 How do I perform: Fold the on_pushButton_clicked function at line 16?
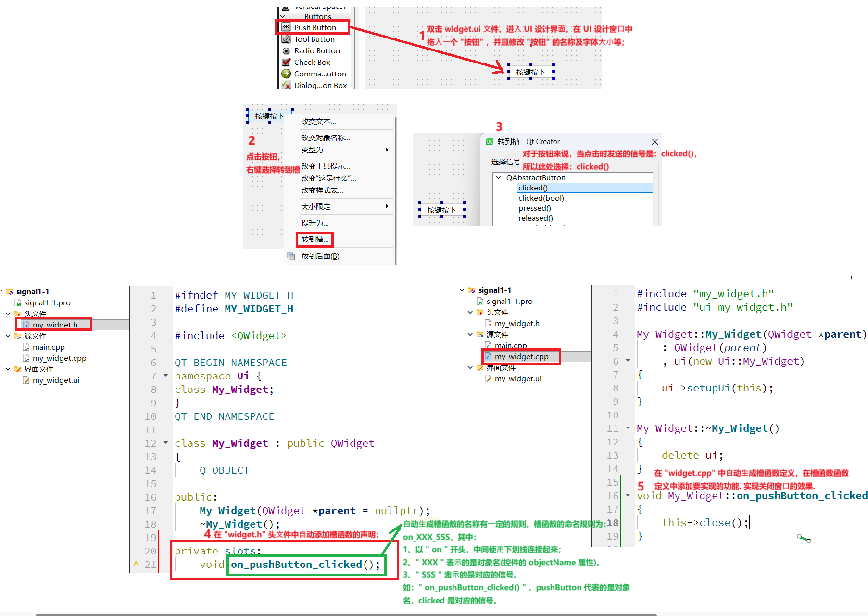[628, 495]
